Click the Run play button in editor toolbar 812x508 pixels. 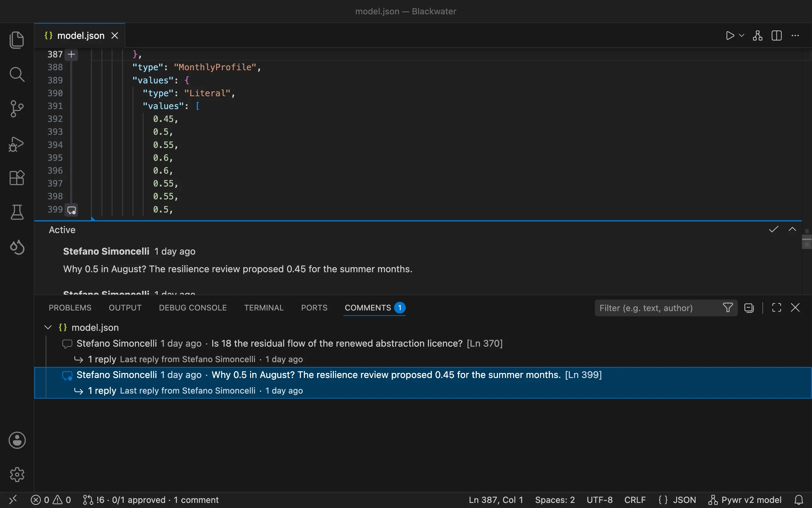point(730,36)
